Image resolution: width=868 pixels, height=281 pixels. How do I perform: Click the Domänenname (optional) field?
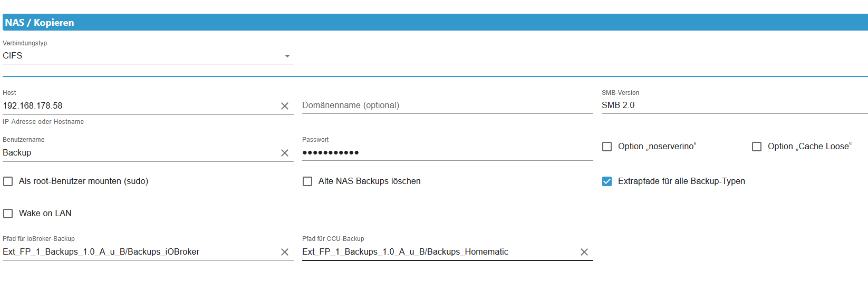[x=448, y=105]
